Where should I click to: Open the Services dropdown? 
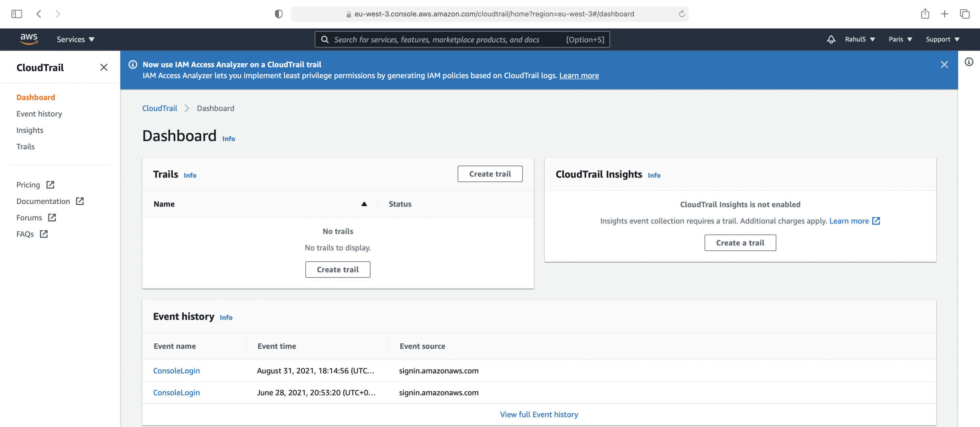[75, 39]
